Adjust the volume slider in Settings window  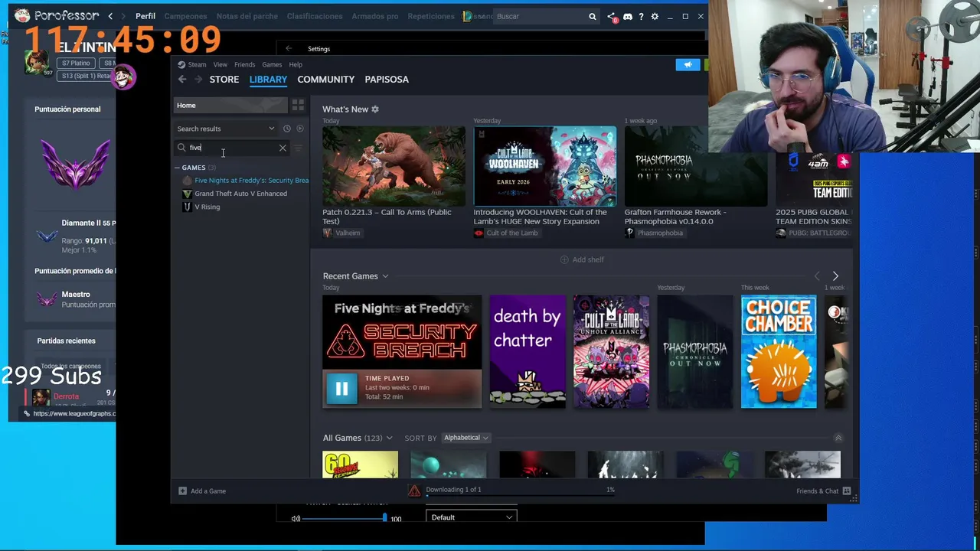[x=344, y=519]
